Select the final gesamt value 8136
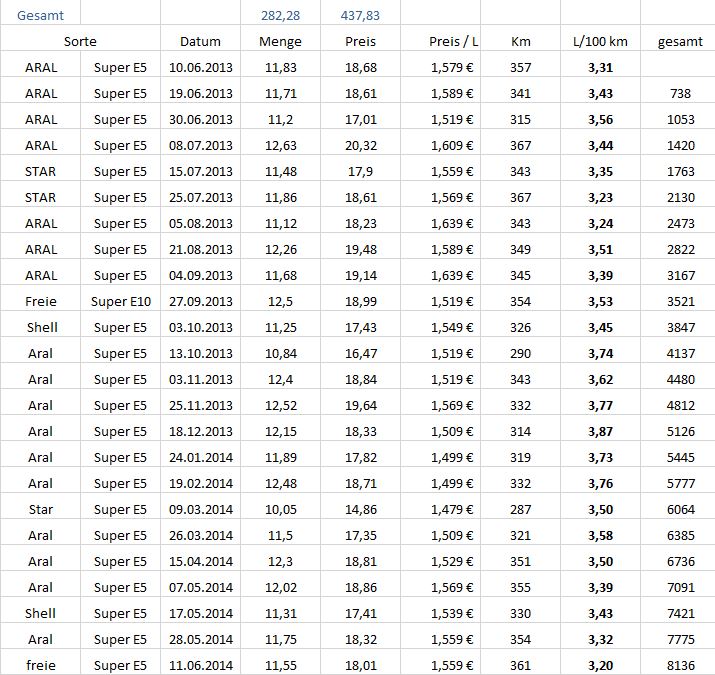The height and width of the screenshot is (675, 715). click(680, 665)
